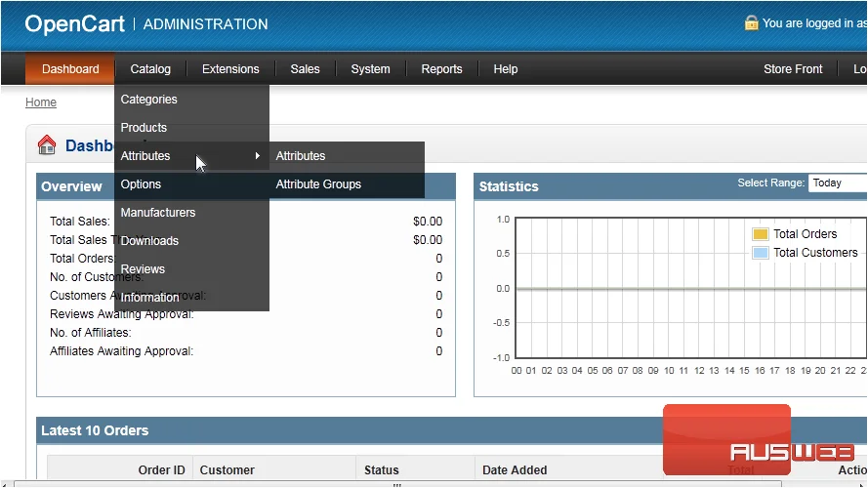Go to Store Front

pos(793,69)
